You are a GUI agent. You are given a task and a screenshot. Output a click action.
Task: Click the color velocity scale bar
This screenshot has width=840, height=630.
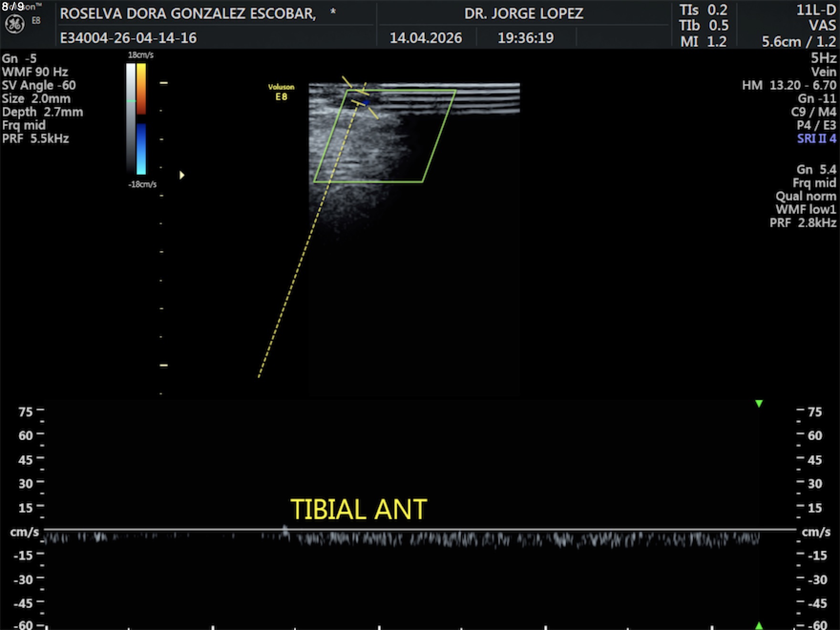[x=141, y=119]
